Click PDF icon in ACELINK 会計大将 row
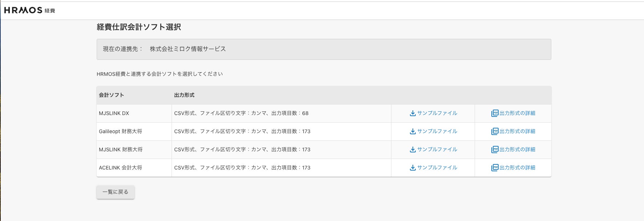 (x=495, y=168)
